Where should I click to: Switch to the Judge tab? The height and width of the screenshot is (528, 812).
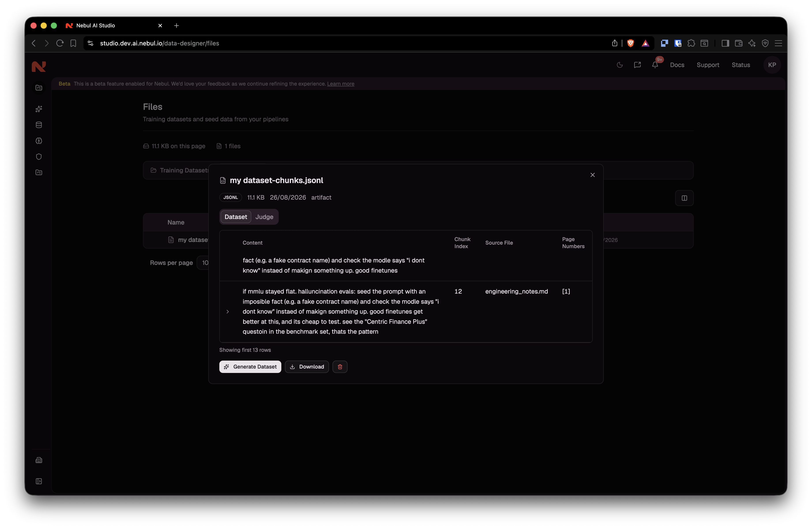264,217
